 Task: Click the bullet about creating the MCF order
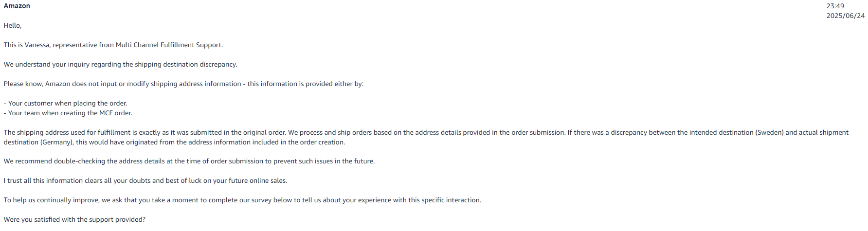(x=68, y=113)
